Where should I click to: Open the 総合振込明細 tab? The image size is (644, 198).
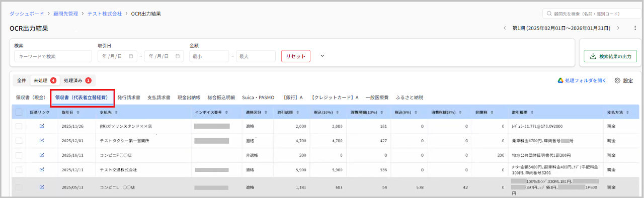pyautogui.click(x=221, y=97)
